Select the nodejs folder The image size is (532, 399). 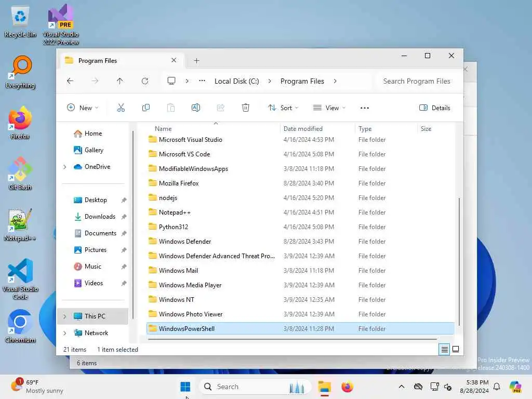300,198
